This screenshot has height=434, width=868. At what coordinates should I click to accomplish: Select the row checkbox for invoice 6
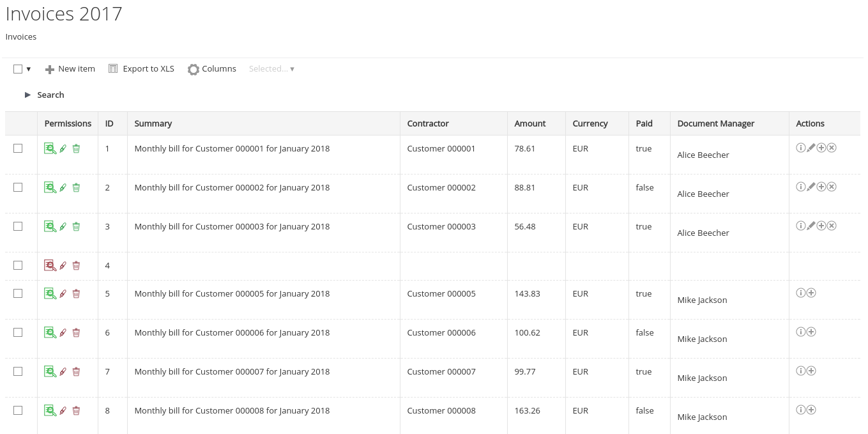point(18,332)
